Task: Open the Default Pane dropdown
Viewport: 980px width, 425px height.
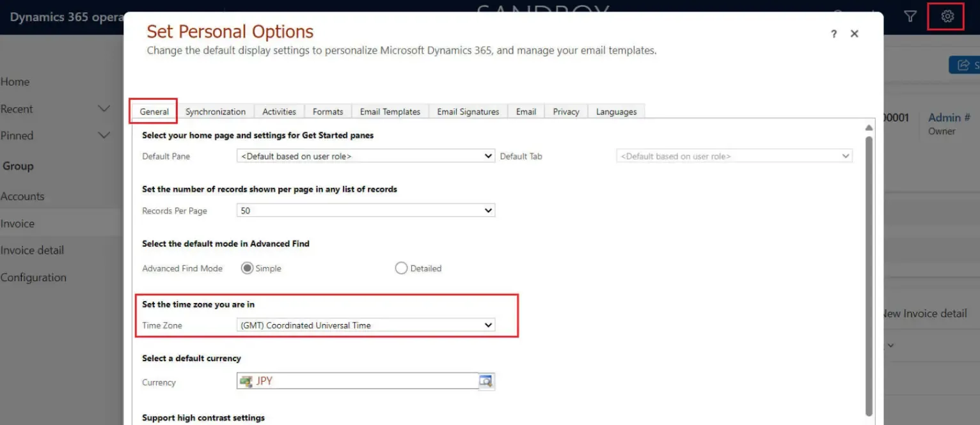Action: (x=365, y=156)
